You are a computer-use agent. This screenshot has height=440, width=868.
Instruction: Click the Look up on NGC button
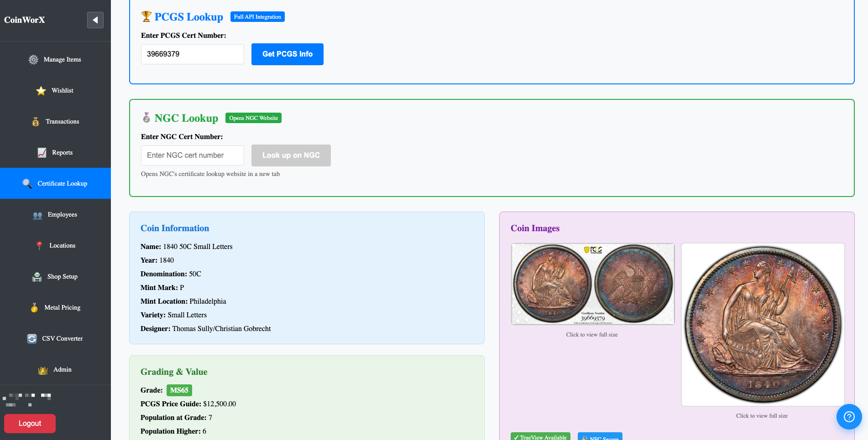point(291,155)
